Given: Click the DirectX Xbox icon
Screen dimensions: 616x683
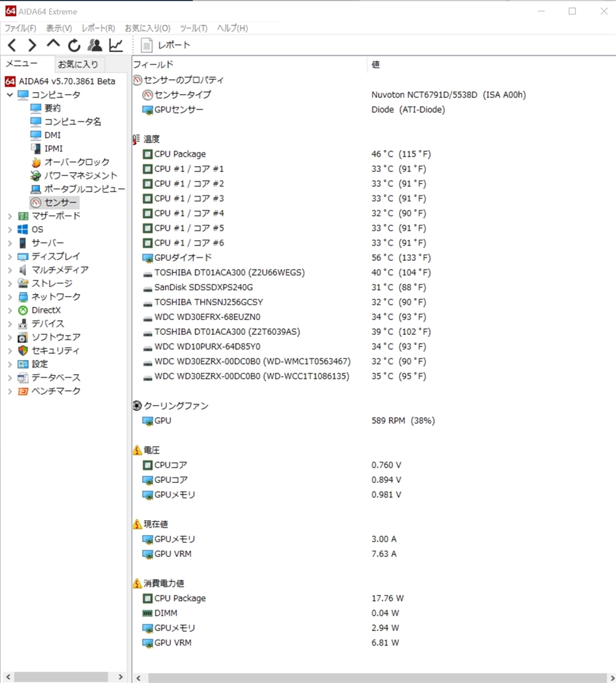Looking at the screenshot, I should [x=23, y=311].
